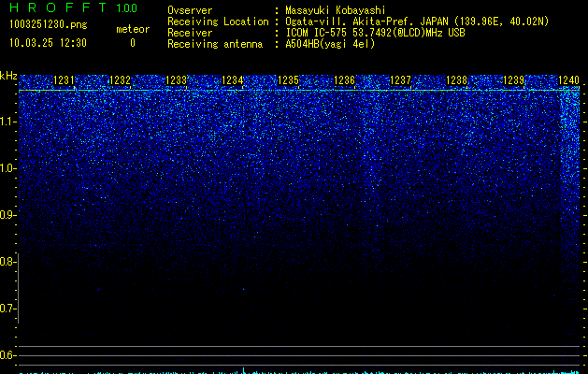The image size is (588, 374).
Task: Click the 1234 time marker
Action: coord(233,80)
